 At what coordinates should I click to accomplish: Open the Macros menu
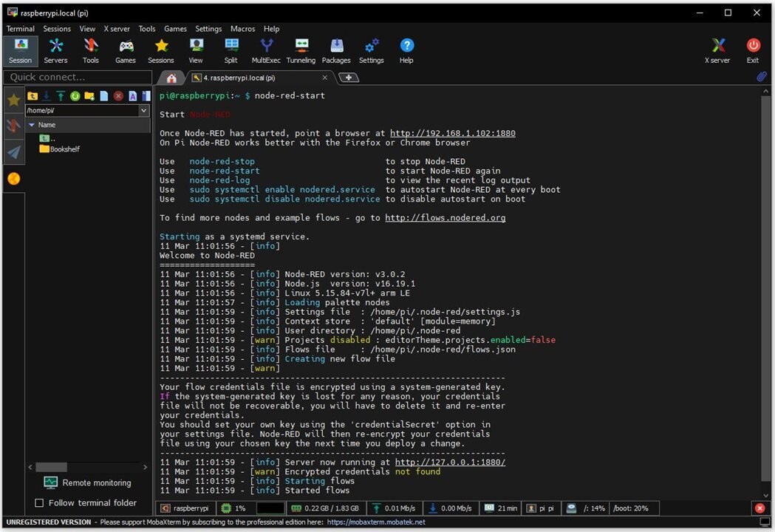tap(242, 29)
